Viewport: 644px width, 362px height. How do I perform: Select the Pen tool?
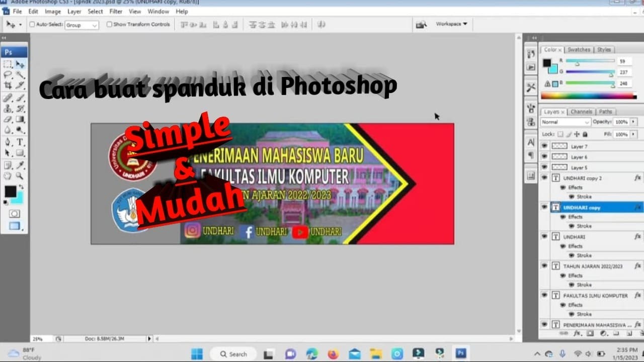[8, 142]
